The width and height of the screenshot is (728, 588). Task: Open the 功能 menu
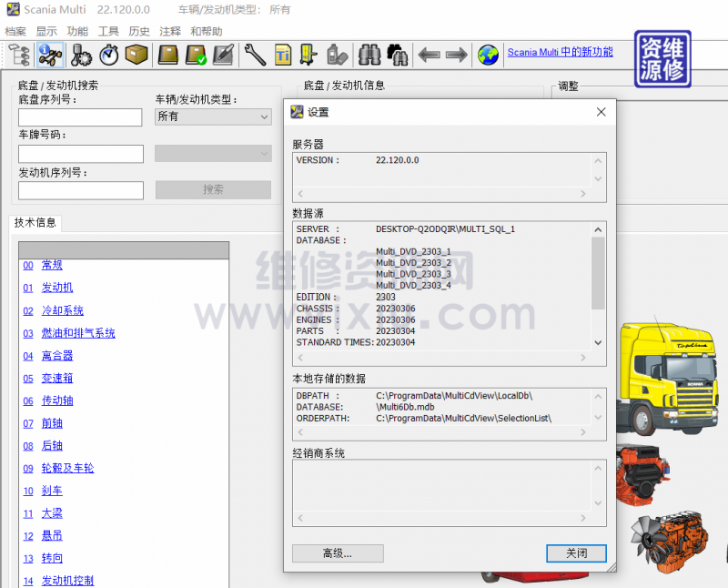pyautogui.click(x=77, y=32)
